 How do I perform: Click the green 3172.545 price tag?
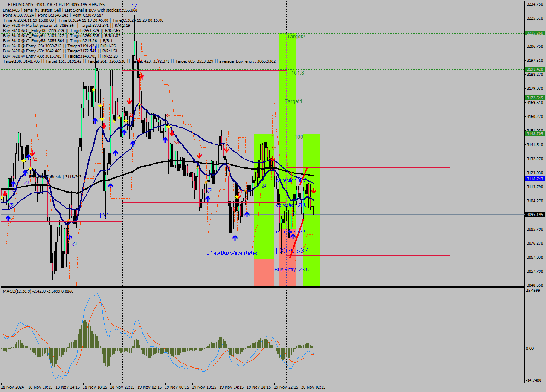535,98
